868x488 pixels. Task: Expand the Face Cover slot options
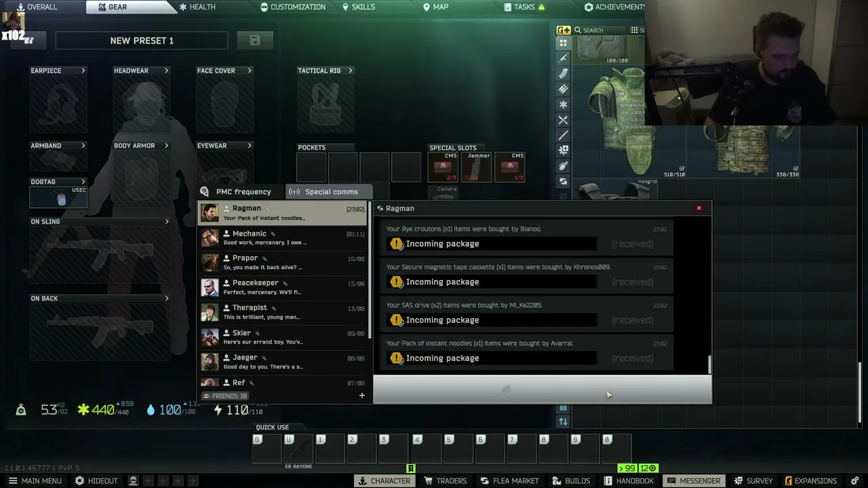point(250,70)
